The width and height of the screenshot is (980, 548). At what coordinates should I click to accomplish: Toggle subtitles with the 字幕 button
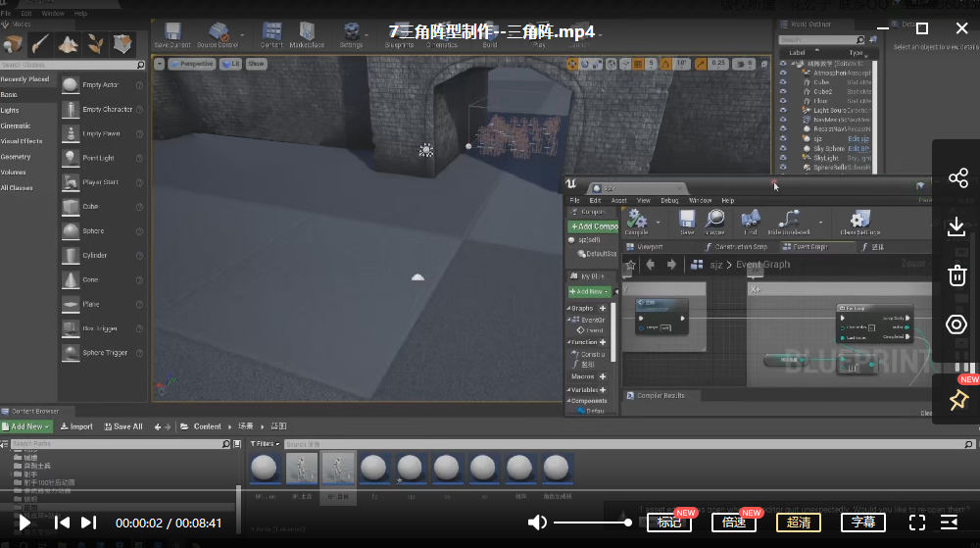(x=863, y=523)
